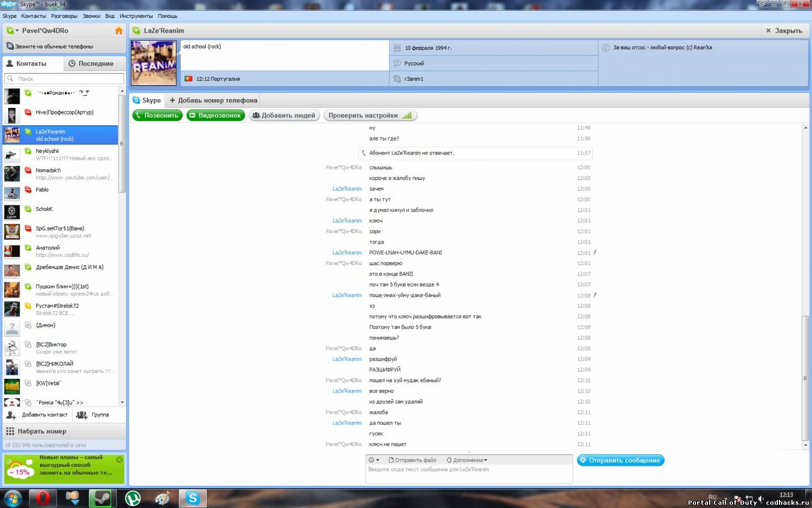
Task: Click the message text input box
Action: click(x=469, y=474)
